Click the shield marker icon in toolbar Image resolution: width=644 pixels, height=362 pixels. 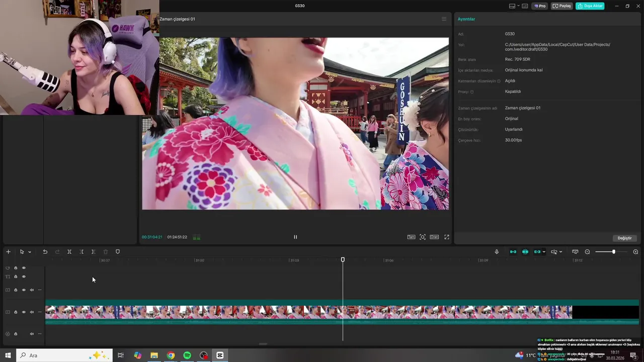point(118,252)
